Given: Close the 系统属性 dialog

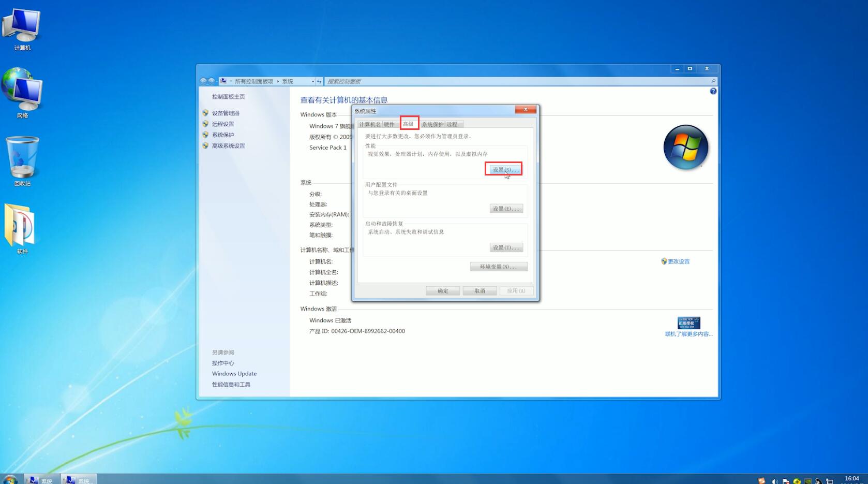Looking at the screenshot, I should pyautogui.click(x=526, y=109).
